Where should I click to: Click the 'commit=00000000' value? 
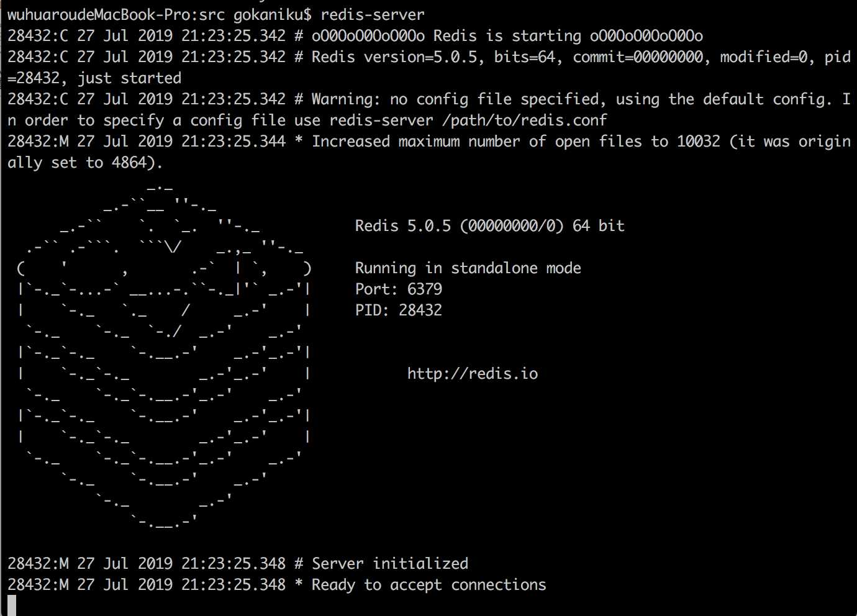tap(638, 57)
